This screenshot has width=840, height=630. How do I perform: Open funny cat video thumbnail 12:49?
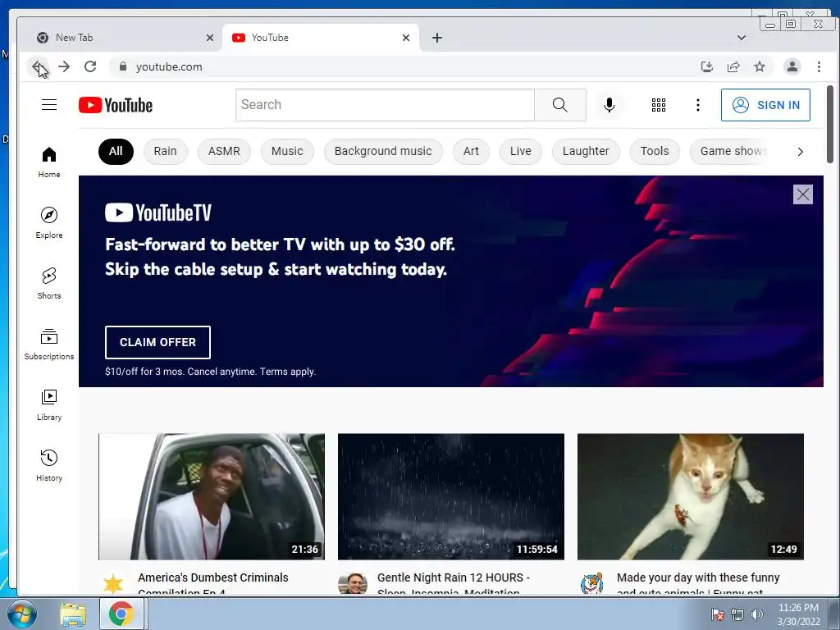pyautogui.click(x=691, y=496)
